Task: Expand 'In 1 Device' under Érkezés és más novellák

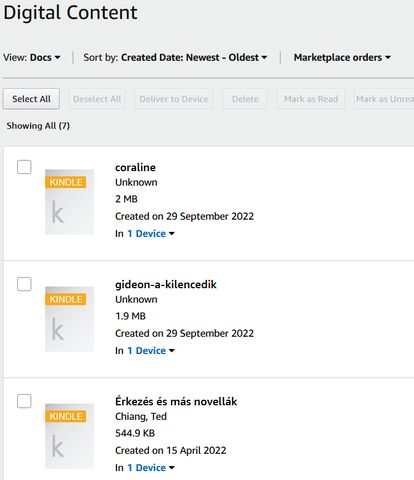Action: [x=151, y=468]
